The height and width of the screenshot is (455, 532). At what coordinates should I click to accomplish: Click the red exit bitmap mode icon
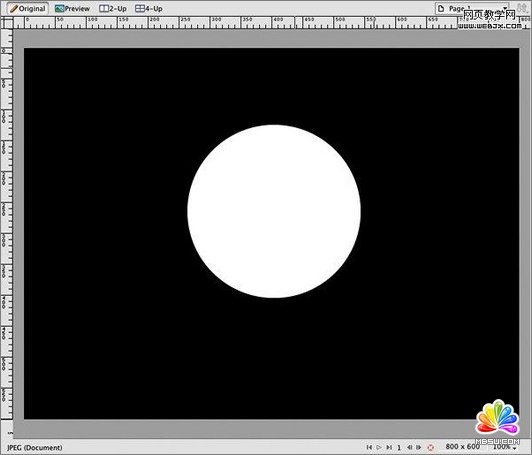click(430, 447)
